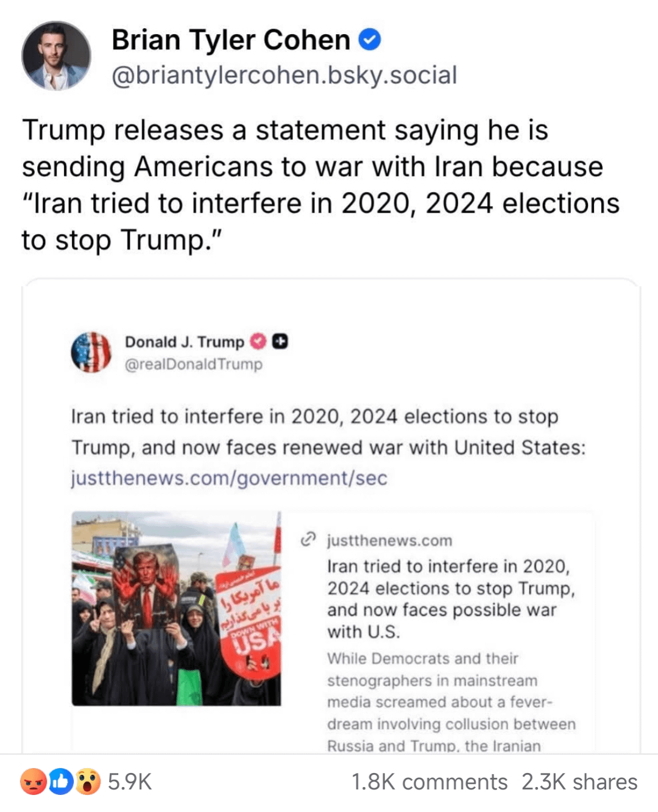The image size is (658, 812).
Task: Select the wow face reaction icon
Action: (x=88, y=782)
